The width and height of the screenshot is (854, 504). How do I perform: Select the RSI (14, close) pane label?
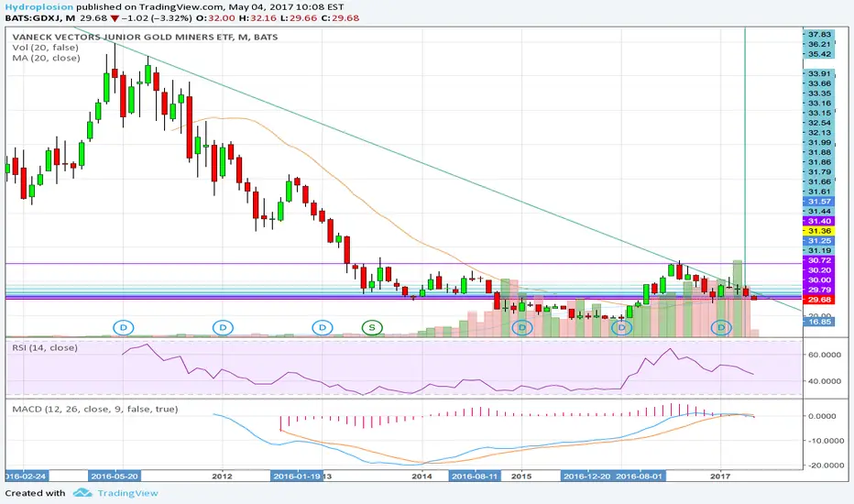click(45, 347)
